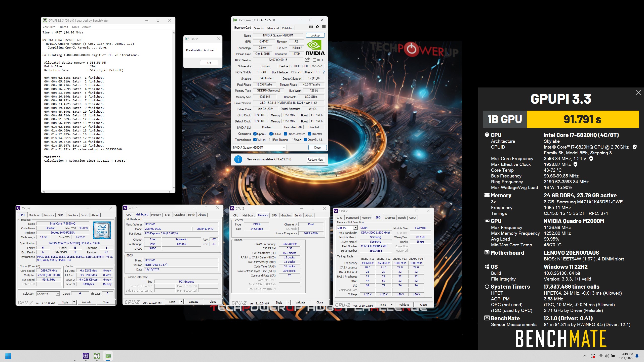Toggle the Vulkan checkbox
Image resolution: width=644 pixels, height=362 pixels.
(x=255, y=140)
